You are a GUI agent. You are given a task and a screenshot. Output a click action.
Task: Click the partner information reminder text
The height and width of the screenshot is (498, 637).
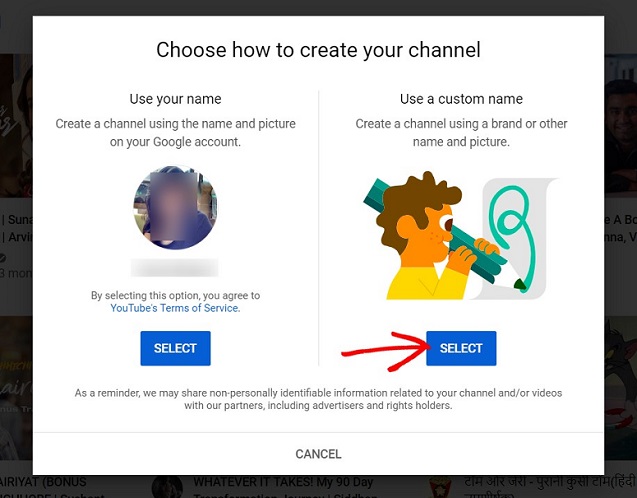pyautogui.click(x=318, y=399)
